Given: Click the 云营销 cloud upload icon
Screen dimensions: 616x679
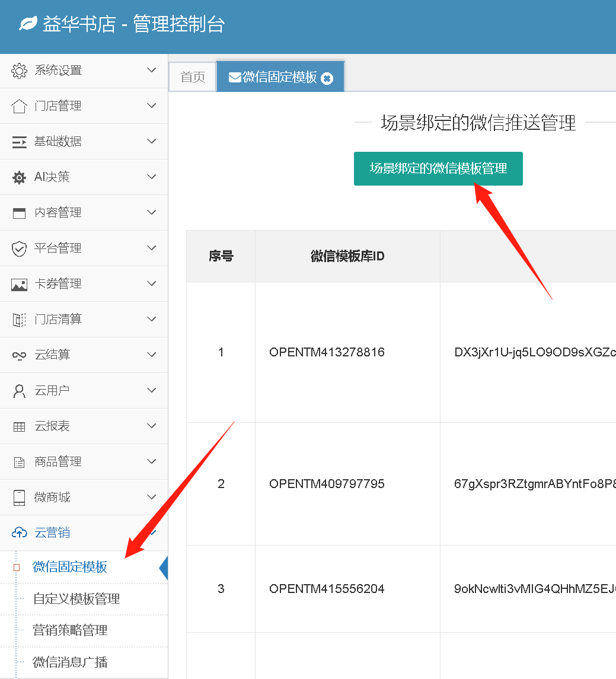Looking at the screenshot, I should pyautogui.click(x=19, y=533).
